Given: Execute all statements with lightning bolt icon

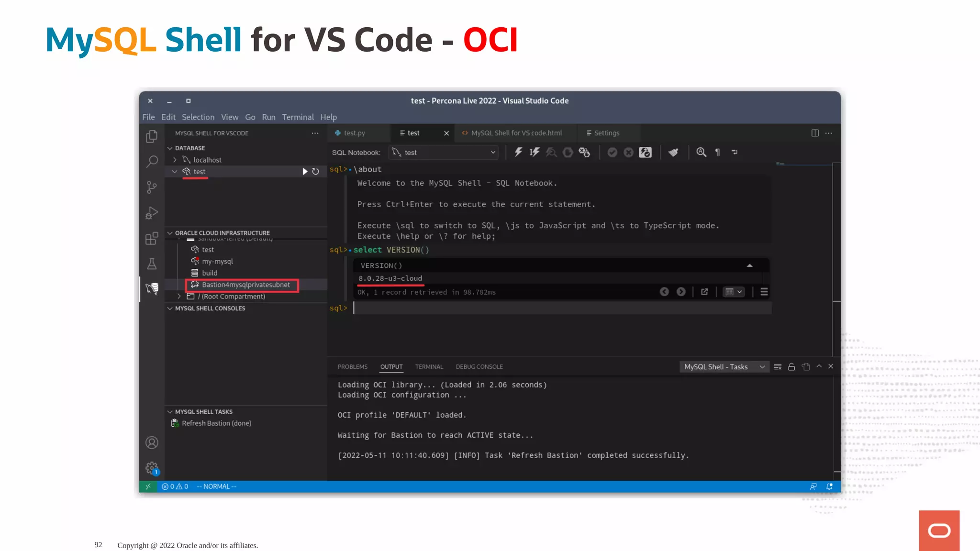Looking at the screenshot, I should click(518, 152).
